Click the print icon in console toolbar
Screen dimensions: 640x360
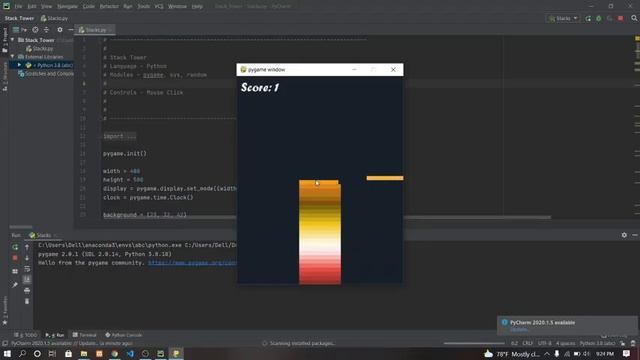(27, 291)
